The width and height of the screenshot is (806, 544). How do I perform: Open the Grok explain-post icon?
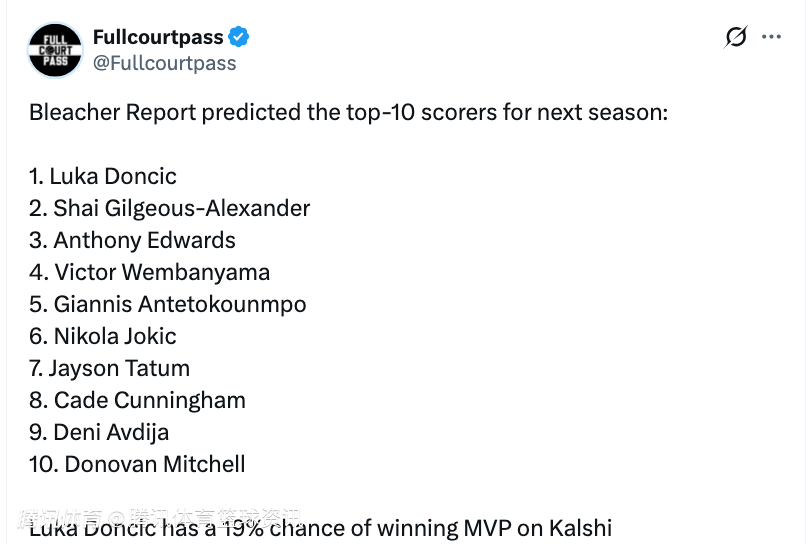pos(736,37)
